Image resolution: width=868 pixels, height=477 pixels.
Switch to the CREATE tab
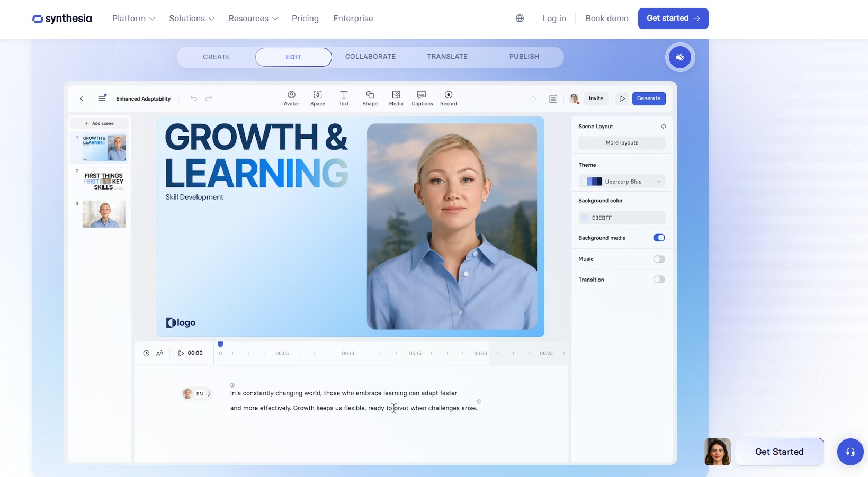point(217,57)
